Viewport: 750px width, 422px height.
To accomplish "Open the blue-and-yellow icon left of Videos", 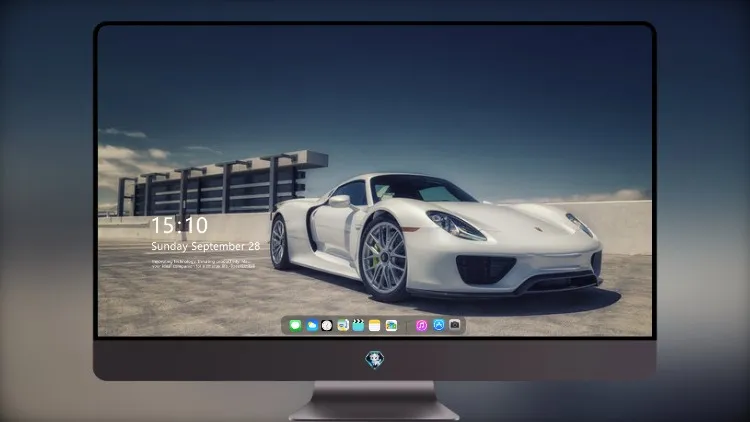I will click(342, 325).
